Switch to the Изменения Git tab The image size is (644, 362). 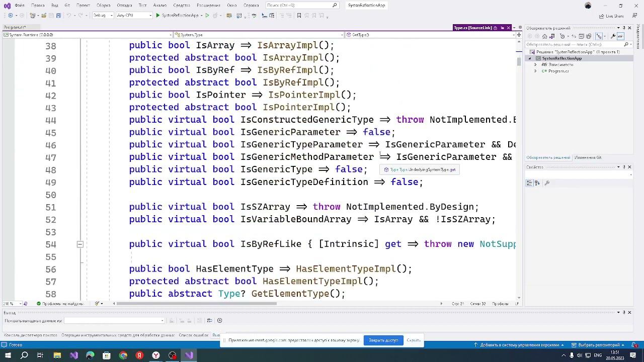click(588, 158)
